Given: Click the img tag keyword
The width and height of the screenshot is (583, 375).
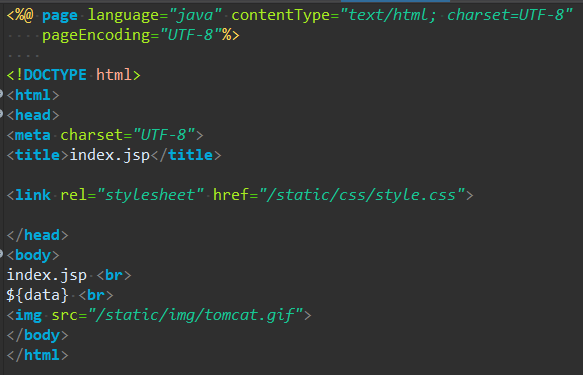Looking at the screenshot, I should click(x=28, y=316).
